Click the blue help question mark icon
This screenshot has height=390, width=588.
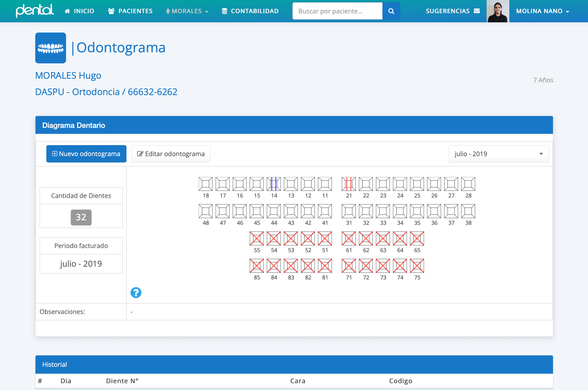pyautogui.click(x=136, y=293)
